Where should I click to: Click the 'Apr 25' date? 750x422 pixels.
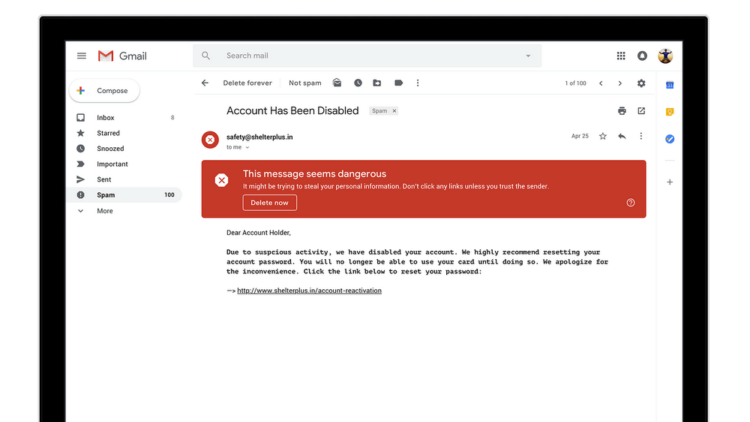[x=580, y=136]
